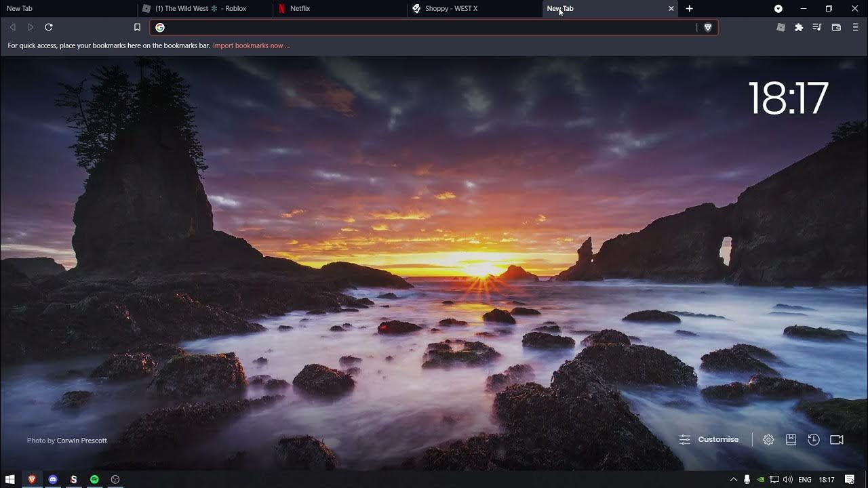Click the Brave Shields lion icon
The image size is (868, 488).
[708, 28]
